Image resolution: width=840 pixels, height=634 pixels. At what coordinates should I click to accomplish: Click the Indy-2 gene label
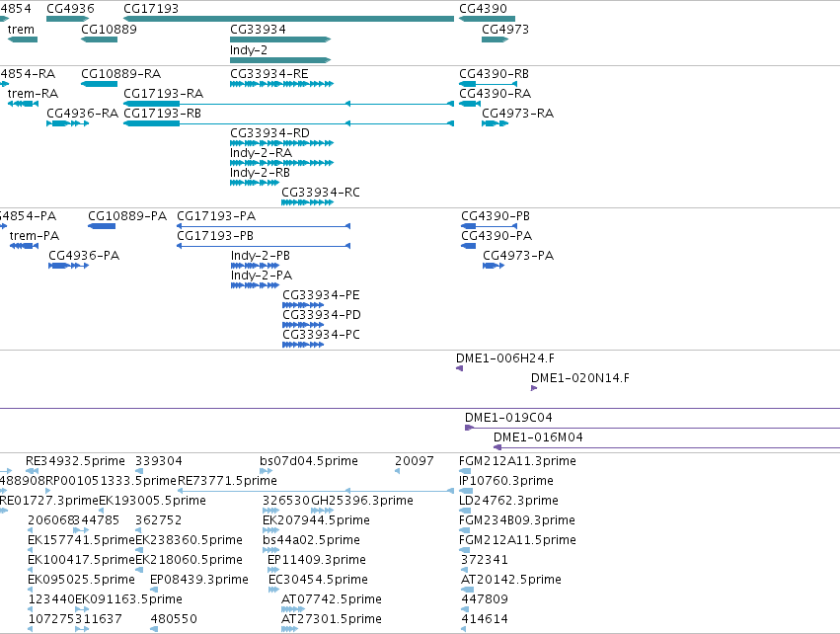(x=249, y=49)
